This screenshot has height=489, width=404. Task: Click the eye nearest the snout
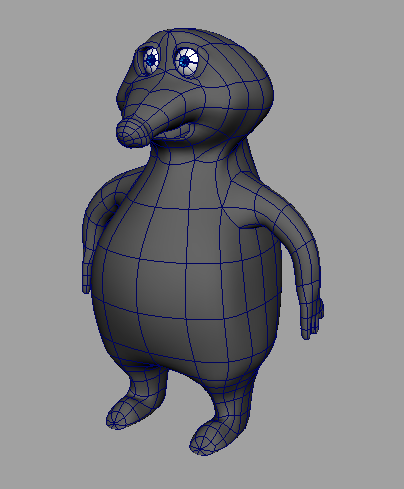151,60
